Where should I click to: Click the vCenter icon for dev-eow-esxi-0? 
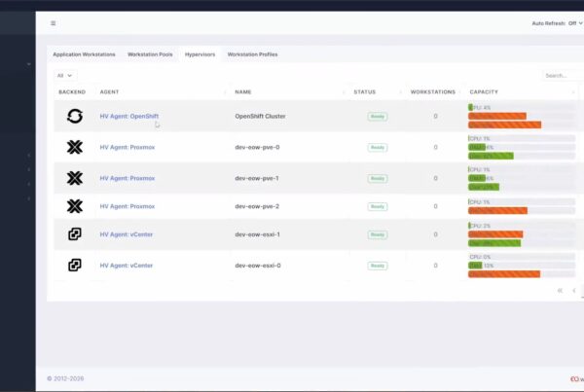point(75,266)
